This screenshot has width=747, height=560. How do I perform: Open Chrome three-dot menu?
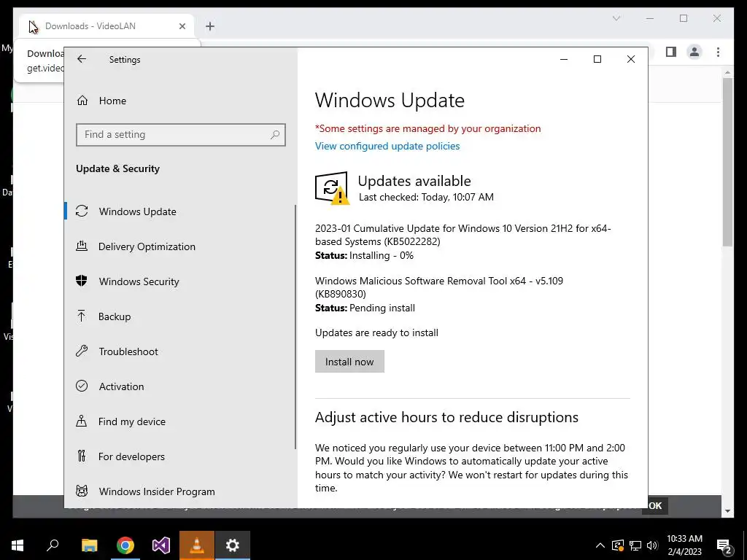coord(718,52)
